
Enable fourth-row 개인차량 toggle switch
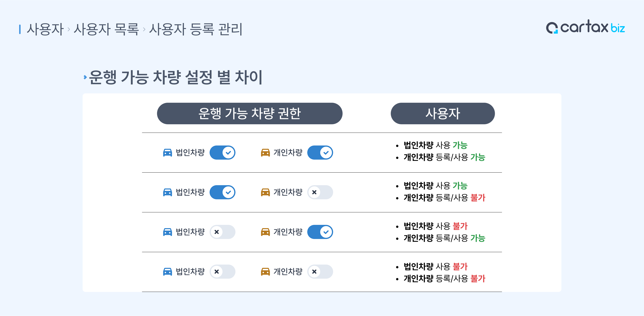(x=320, y=271)
